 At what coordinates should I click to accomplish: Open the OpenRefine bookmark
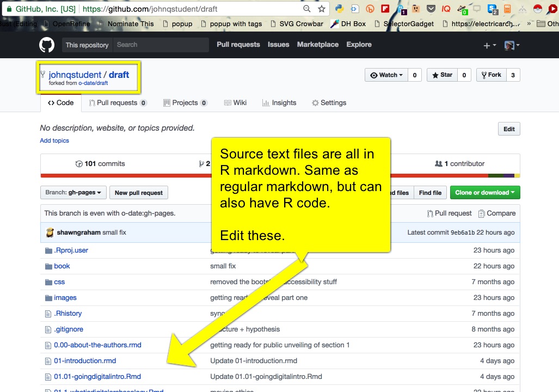click(x=67, y=24)
